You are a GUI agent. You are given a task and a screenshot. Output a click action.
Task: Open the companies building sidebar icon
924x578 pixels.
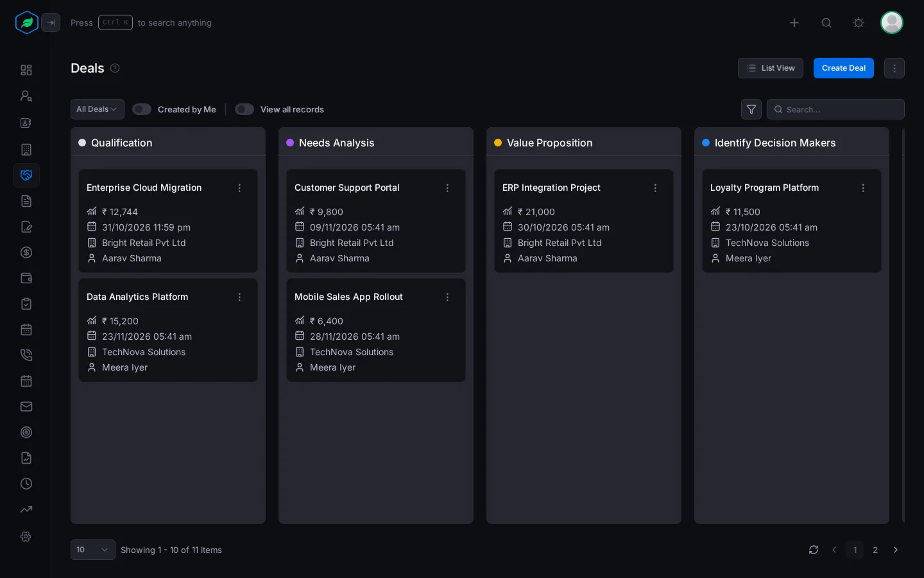click(26, 150)
